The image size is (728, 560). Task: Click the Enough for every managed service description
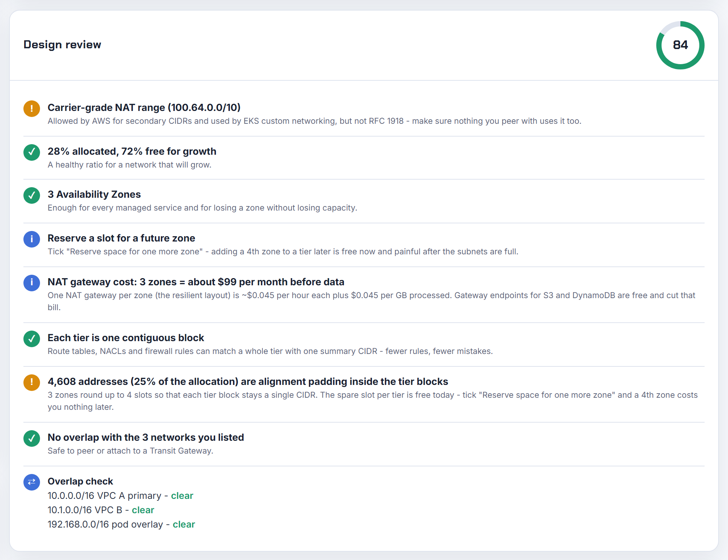point(202,208)
